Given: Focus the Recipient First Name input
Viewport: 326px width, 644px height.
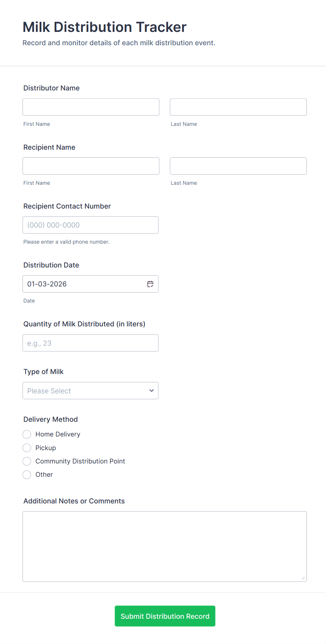Looking at the screenshot, I should [91, 166].
